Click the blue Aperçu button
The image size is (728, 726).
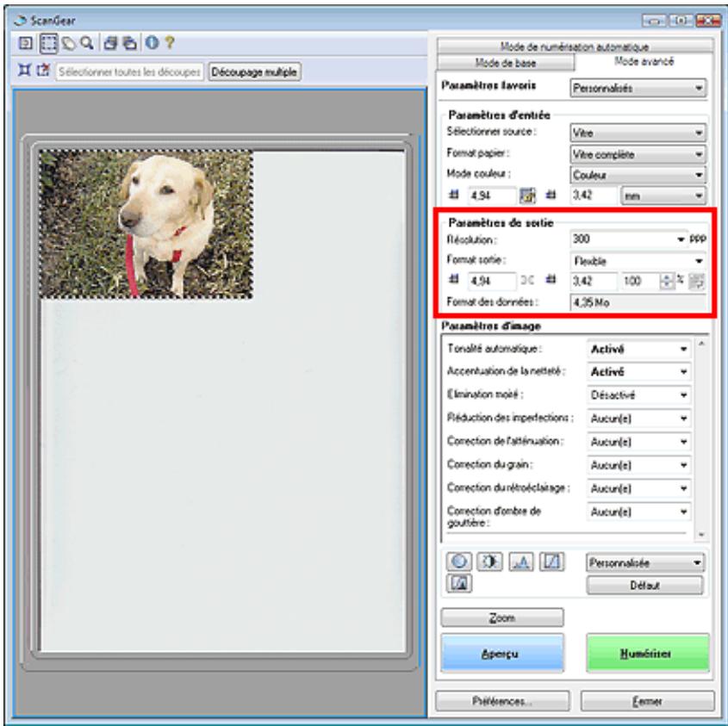502,653
